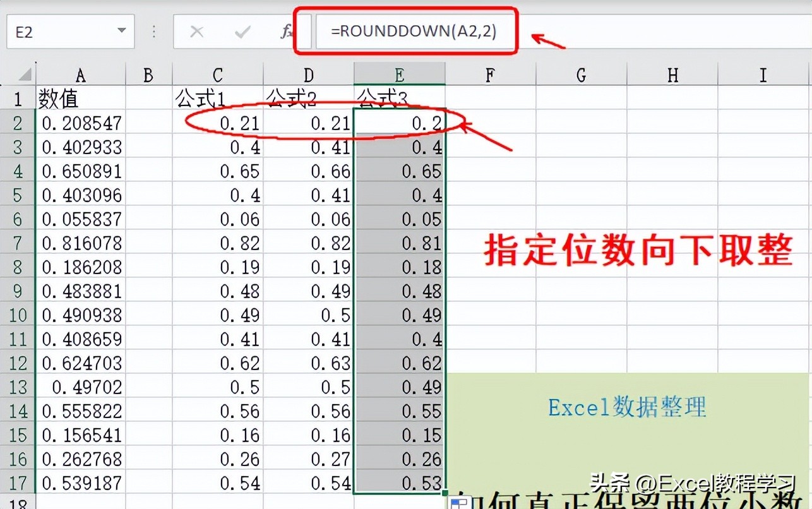Select cell D10 showing 0.5
The width and height of the screenshot is (812, 509).
click(308, 314)
